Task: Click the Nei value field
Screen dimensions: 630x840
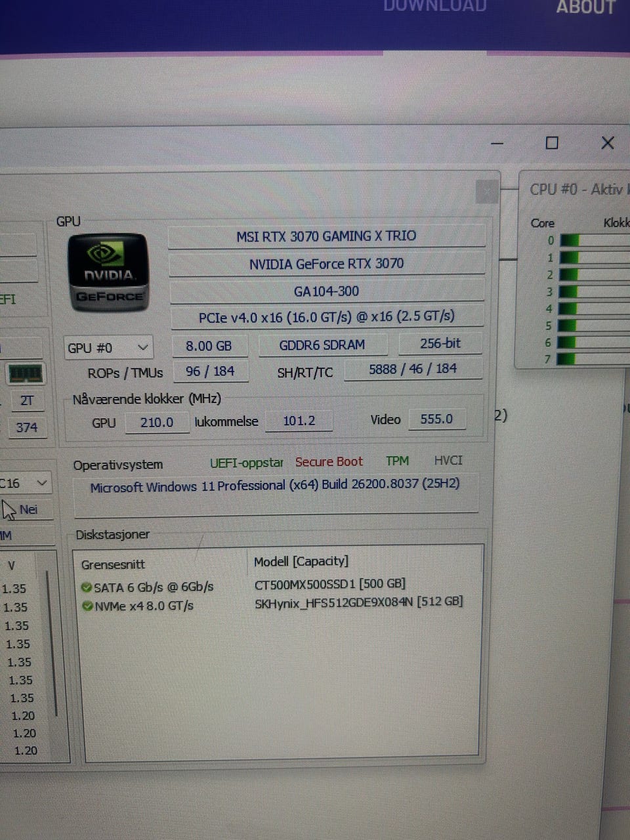Action: coord(28,510)
